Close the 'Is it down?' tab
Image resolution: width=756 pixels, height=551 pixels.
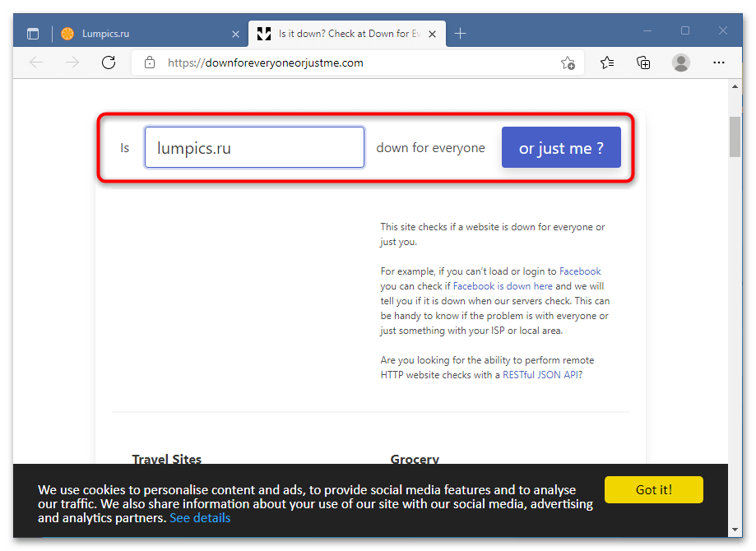(433, 35)
